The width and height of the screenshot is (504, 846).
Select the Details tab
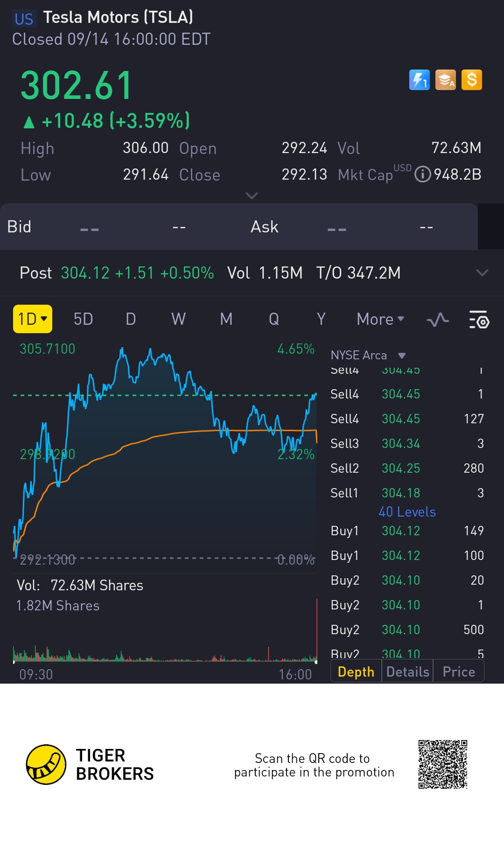click(407, 671)
